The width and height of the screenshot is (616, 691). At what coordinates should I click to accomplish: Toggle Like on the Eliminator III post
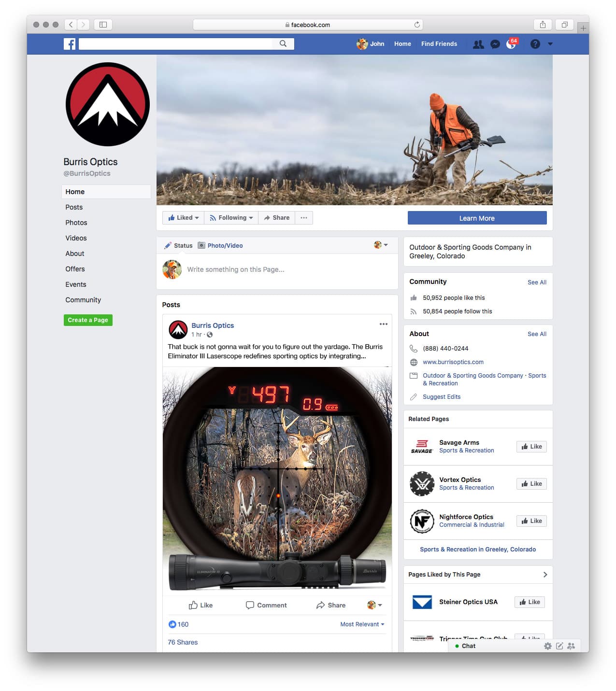point(201,605)
